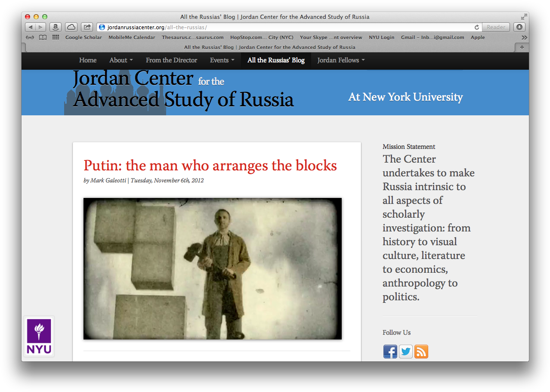Screen dimensions: 550x392
Task: Open iCloud Tabs cloud icon
Action: tap(71, 27)
